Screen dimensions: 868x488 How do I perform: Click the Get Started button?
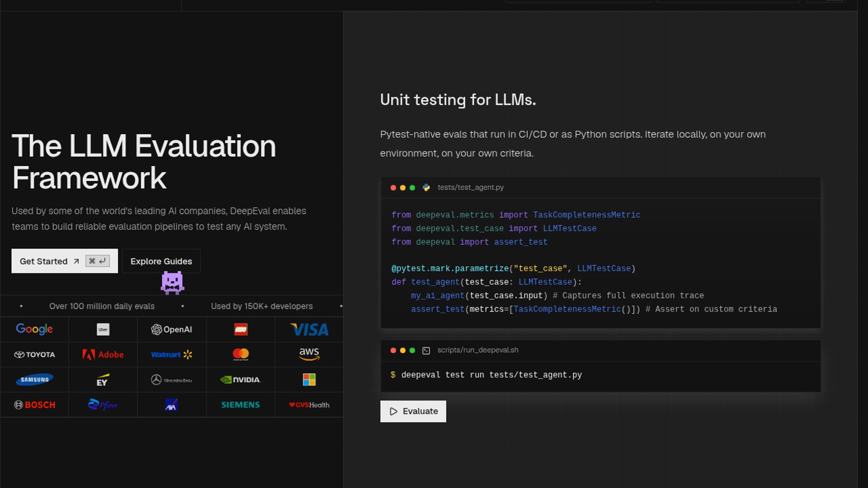(65, 261)
